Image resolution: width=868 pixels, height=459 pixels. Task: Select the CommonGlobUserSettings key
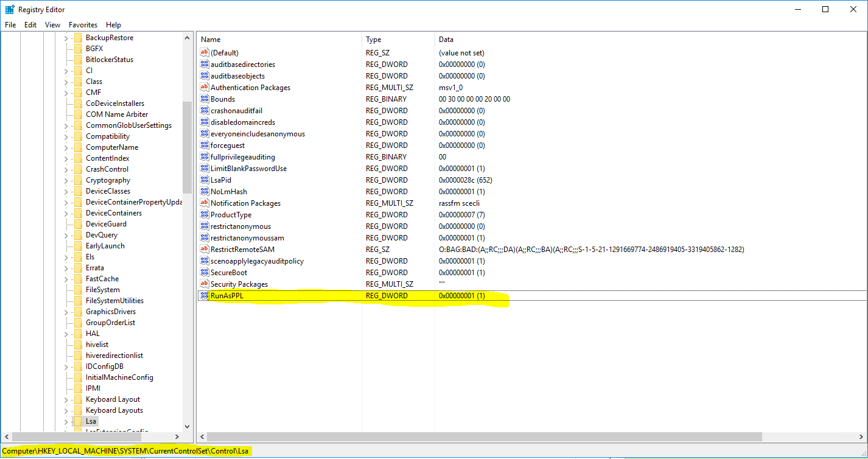(x=128, y=125)
